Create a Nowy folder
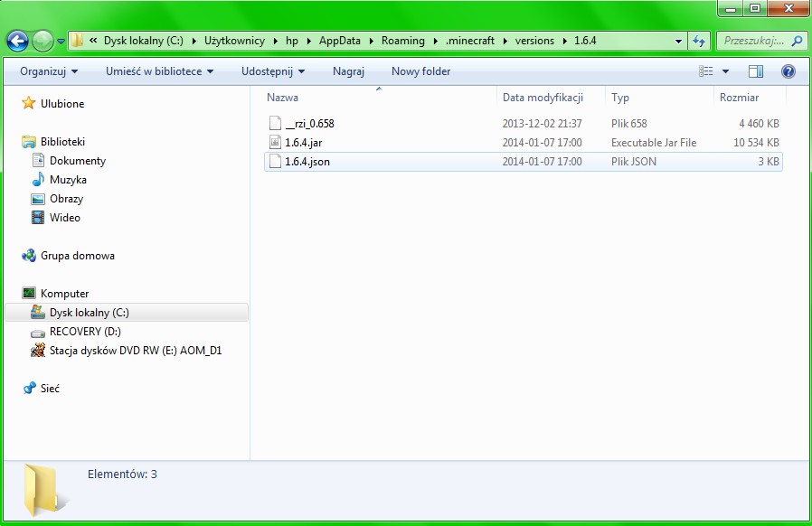The width and height of the screenshot is (812, 526). tap(420, 71)
